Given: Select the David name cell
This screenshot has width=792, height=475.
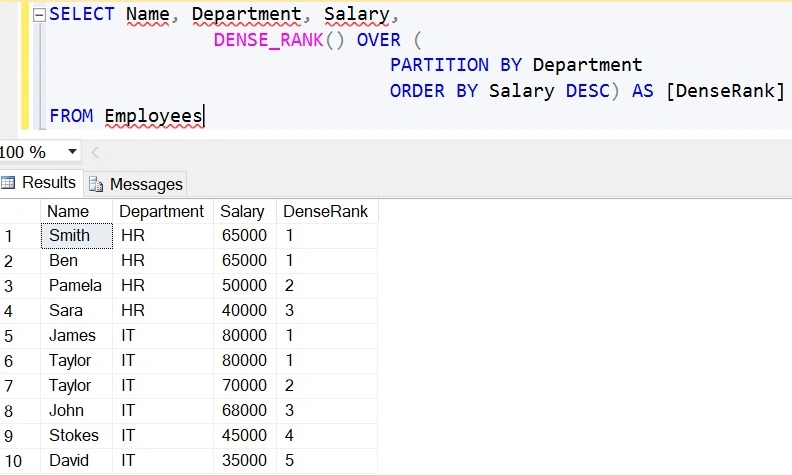Looking at the screenshot, I should pos(76,460).
